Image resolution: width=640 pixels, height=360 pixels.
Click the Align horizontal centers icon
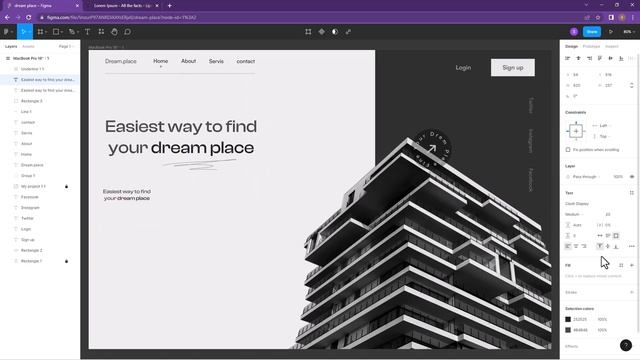pyautogui.click(x=578, y=58)
